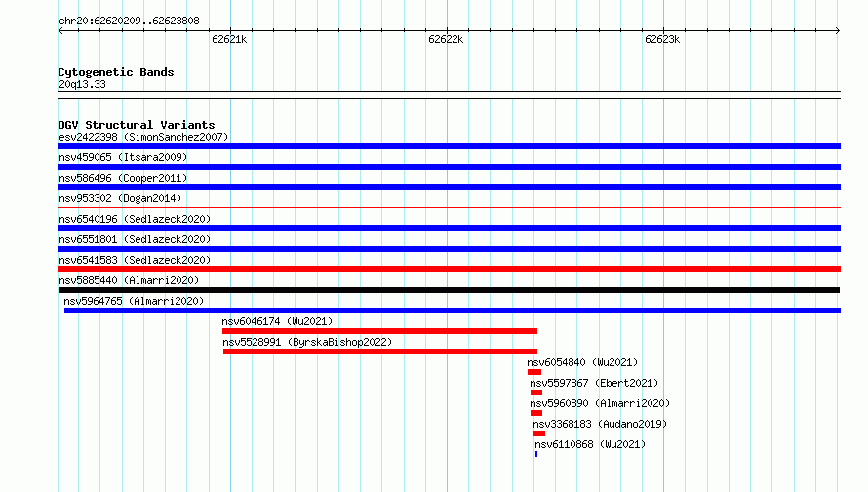
Task: Click the Cytogenetic Bands track title
Action: point(116,72)
